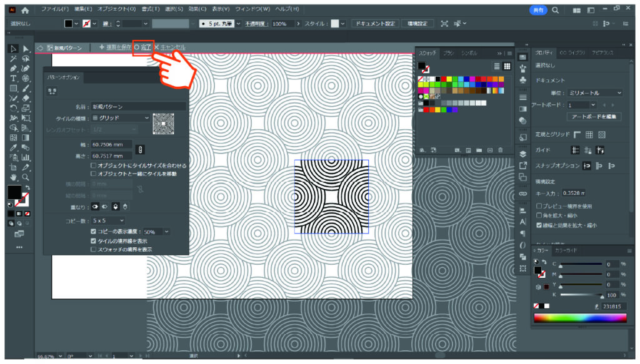Screen dimensions: 640x364
Task: Click the search icon in the title bar
Action: coord(555,10)
